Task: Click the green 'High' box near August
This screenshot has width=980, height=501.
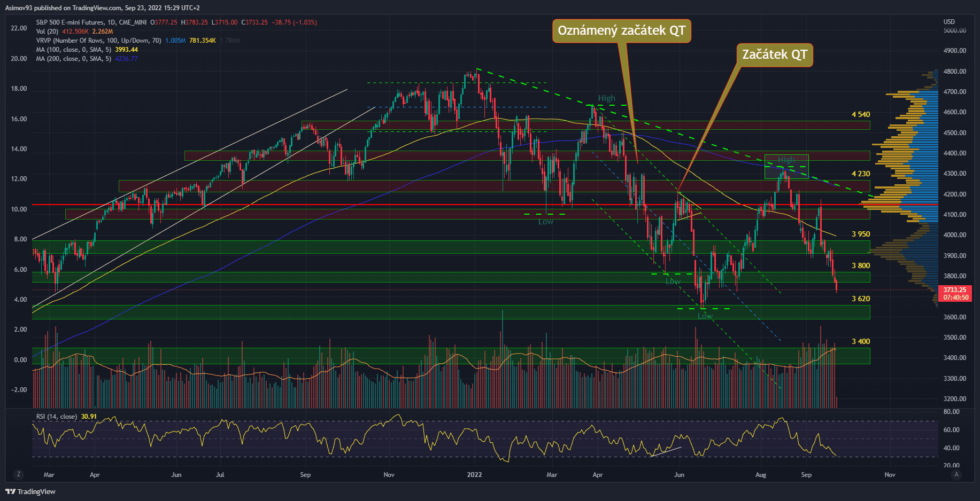Action: click(x=786, y=166)
